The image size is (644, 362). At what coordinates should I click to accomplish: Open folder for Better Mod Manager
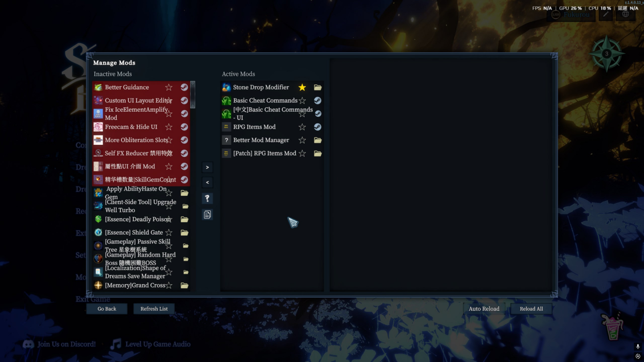[318, 140]
